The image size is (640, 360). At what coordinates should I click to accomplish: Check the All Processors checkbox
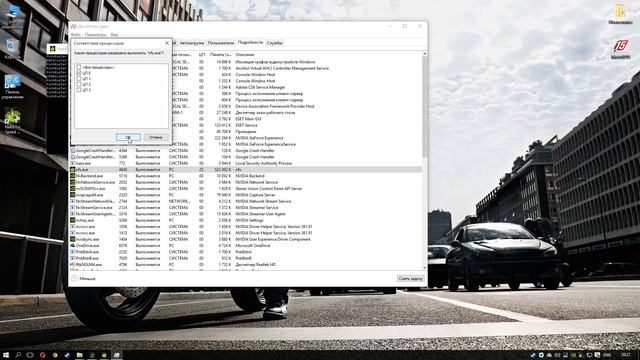(78, 67)
